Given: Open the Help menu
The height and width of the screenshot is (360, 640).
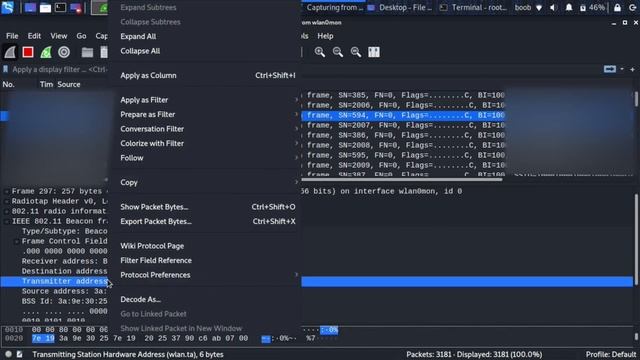Looking at the screenshot, I should (325, 36).
